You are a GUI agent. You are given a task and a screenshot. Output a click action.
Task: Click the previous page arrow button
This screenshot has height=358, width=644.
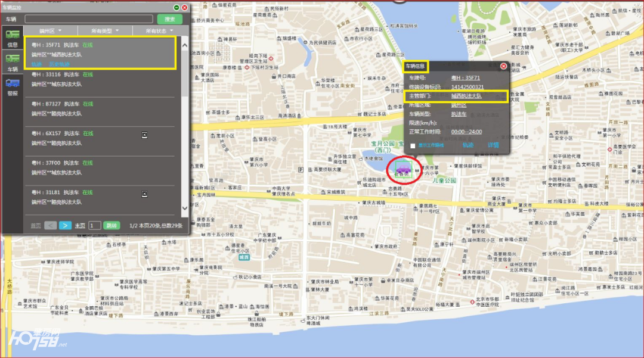pyautogui.click(x=51, y=226)
